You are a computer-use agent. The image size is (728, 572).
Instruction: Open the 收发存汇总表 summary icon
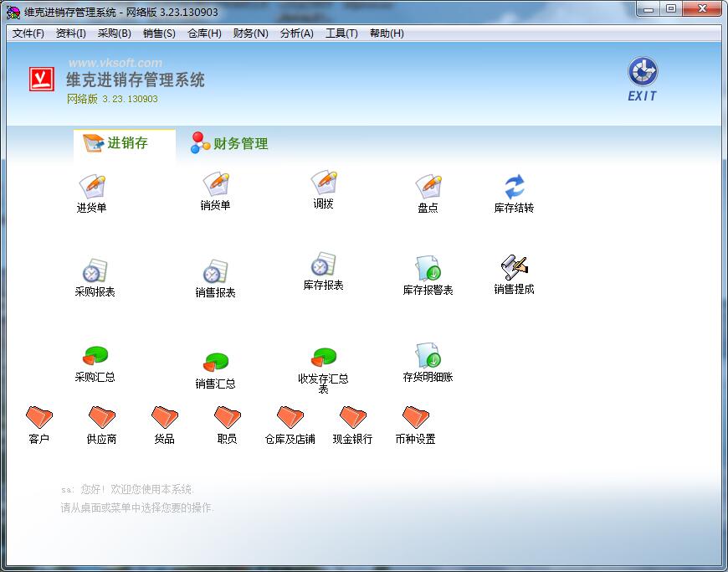point(323,370)
